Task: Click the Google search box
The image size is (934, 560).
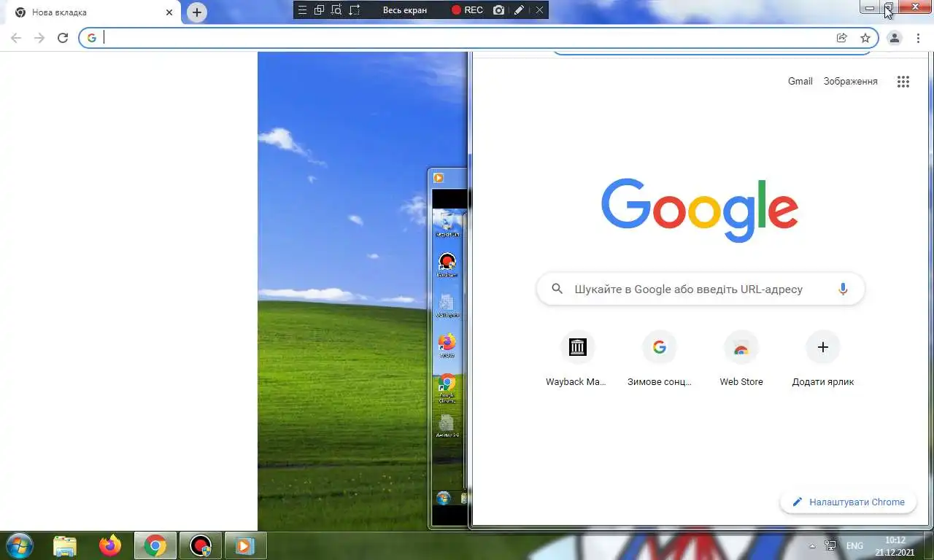Action: (700, 289)
